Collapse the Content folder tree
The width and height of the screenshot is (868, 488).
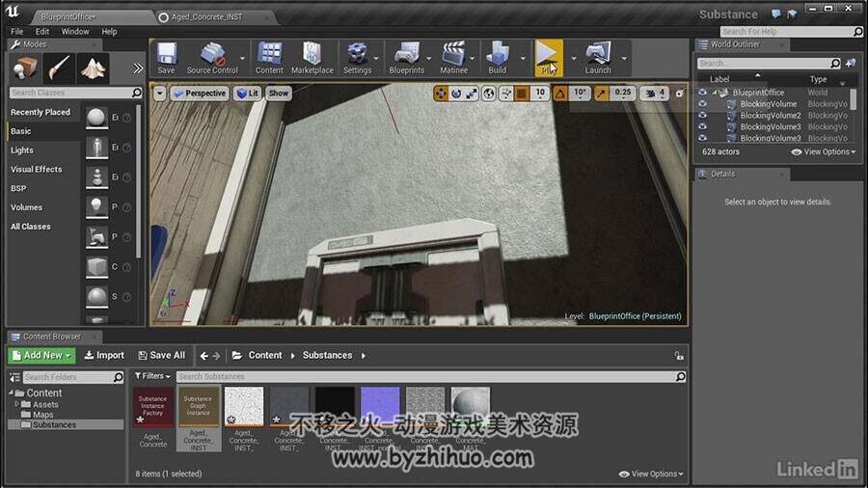click(11, 393)
